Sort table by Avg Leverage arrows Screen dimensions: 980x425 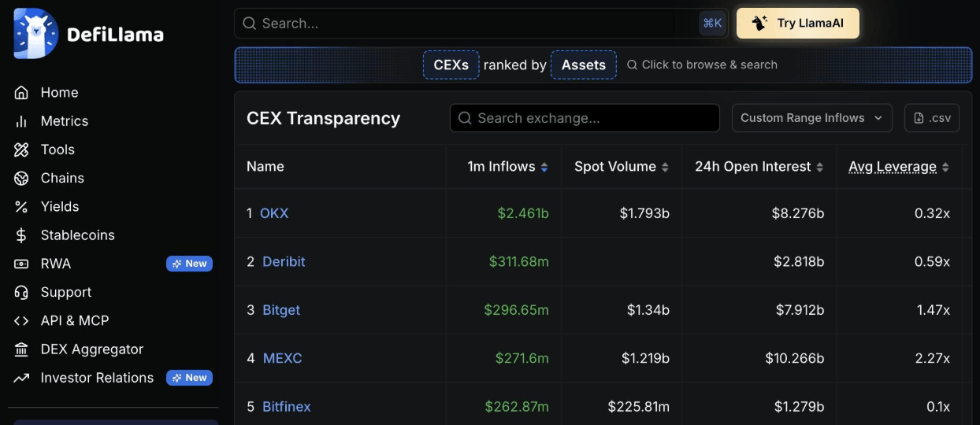945,167
